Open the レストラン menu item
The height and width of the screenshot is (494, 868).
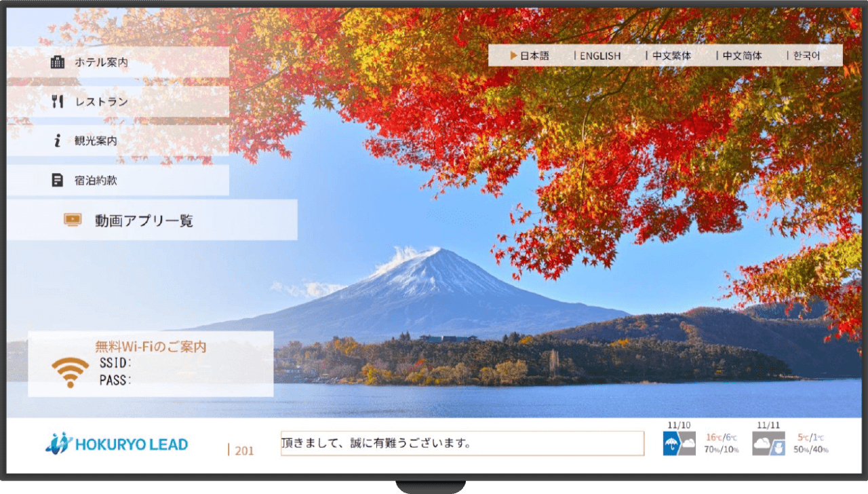tap(102, 102)
